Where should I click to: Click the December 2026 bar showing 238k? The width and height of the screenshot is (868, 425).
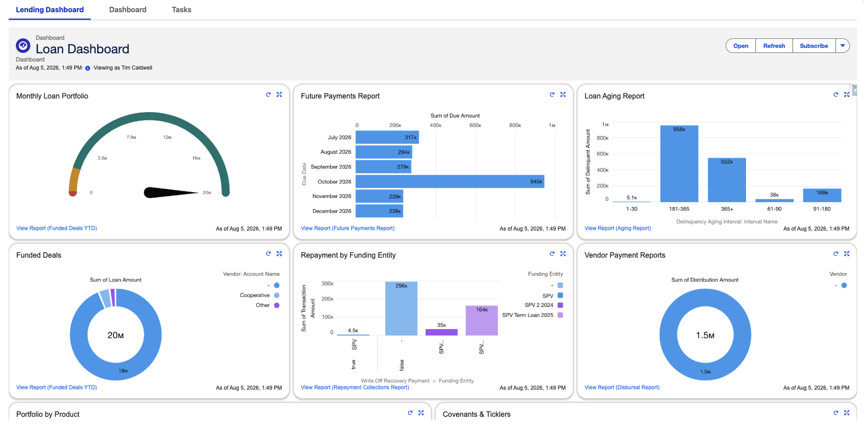tap(379, 211)
